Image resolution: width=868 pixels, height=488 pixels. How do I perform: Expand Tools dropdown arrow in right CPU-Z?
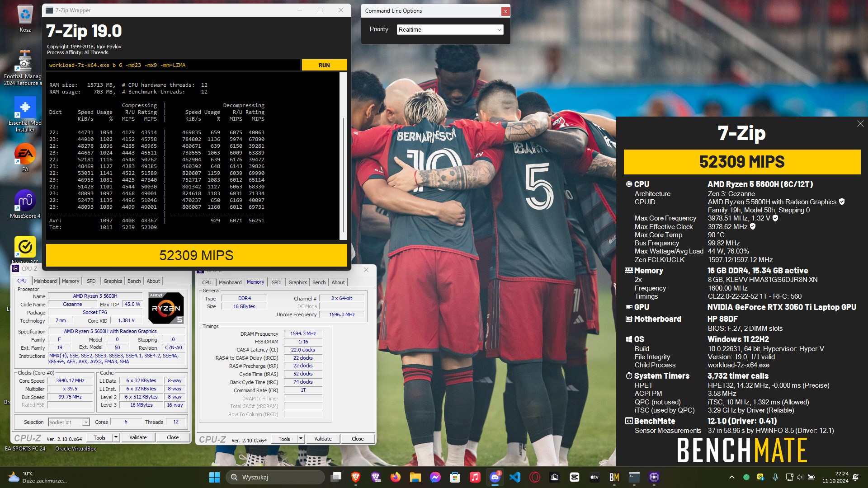click(x=301, y=439)
